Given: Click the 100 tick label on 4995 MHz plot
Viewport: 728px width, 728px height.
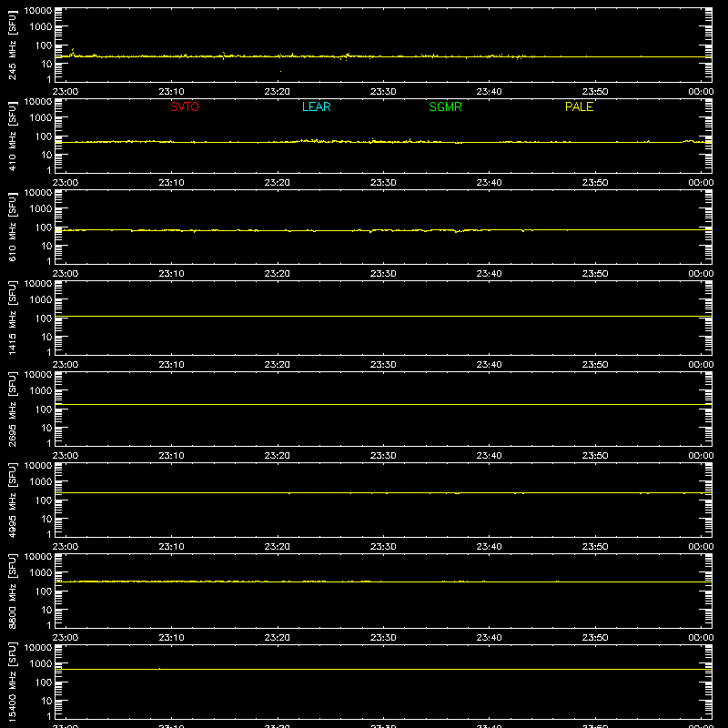Looking at the screenshot, I should pos(43,500).
